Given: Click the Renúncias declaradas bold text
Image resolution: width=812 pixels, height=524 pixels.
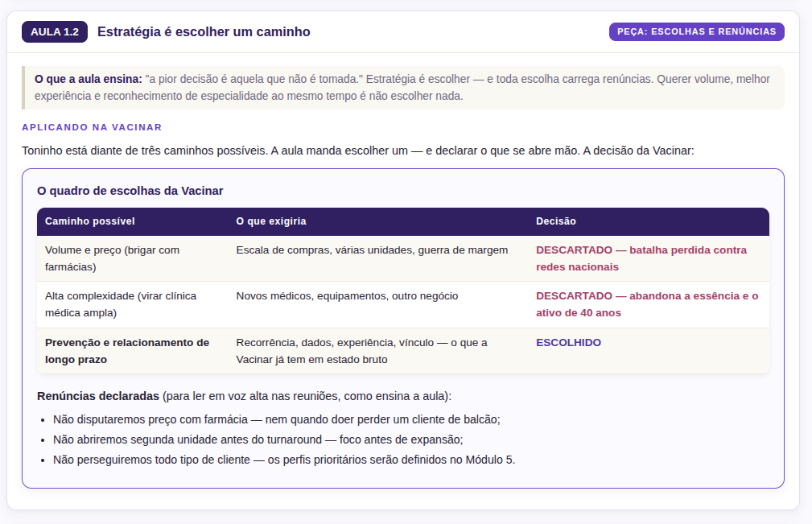Looking at the screenshot, I should point(98,396).
